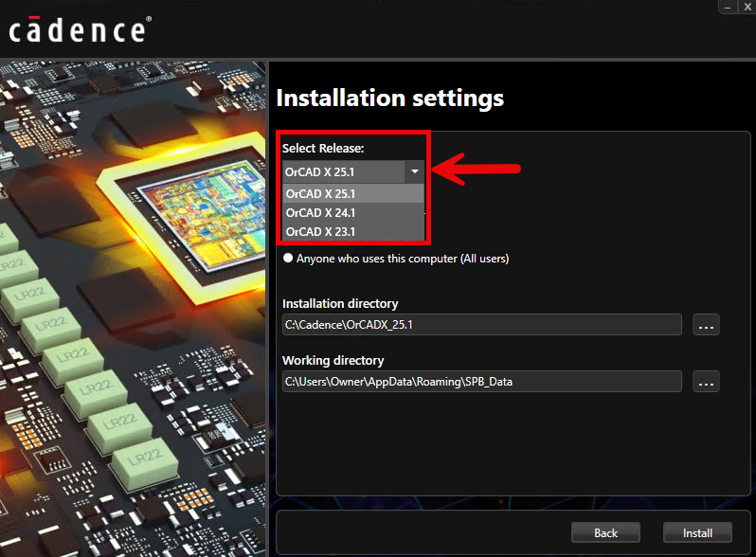This screenshot has height=557, width=756.
Task: Click the Cadence logo
Action: point(79,29)
